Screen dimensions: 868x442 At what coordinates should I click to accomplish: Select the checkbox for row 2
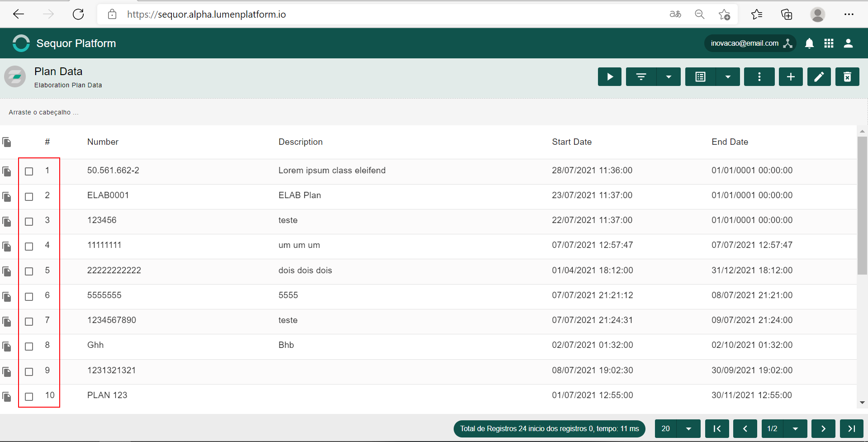point(29,197)
